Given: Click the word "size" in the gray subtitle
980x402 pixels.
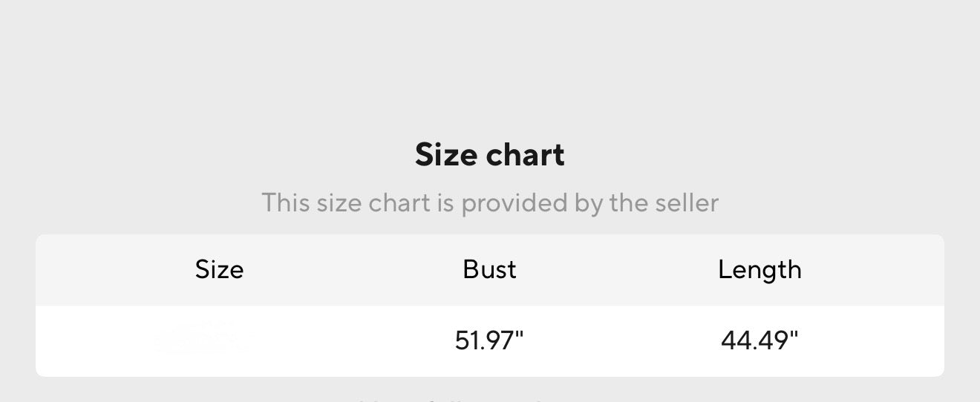Looking at the screenshot, I should [x=339, y=202].
